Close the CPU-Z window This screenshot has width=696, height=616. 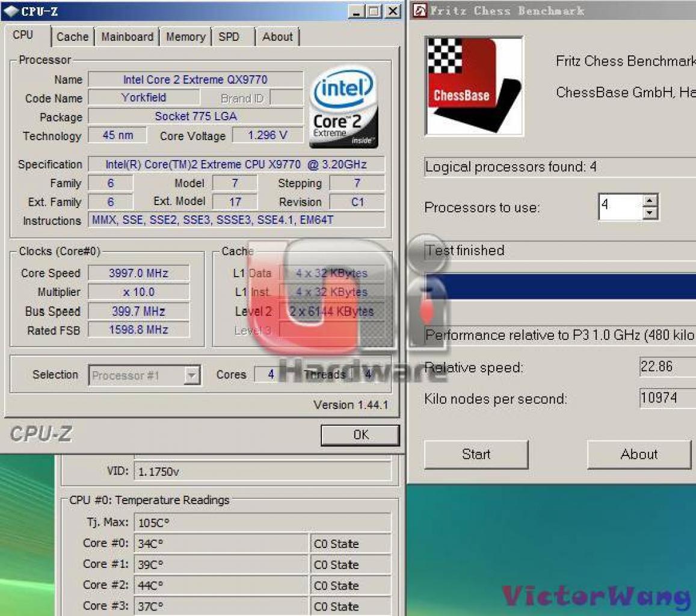point(393,11)
